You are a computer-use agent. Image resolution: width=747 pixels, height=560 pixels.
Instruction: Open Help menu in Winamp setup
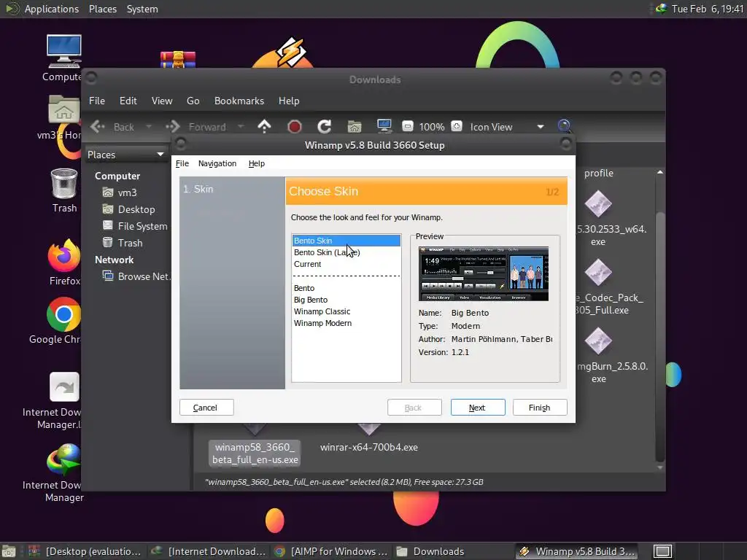[x=256, y=163]
